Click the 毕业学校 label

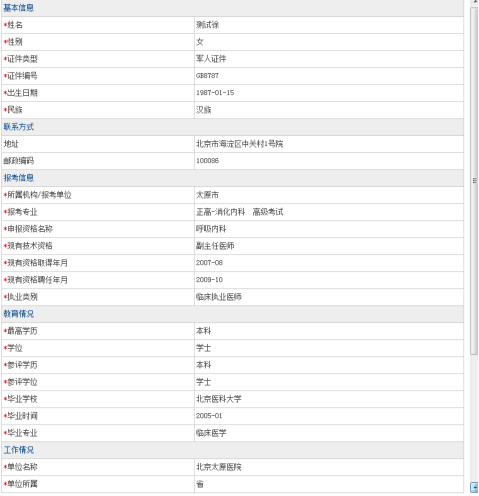pos(22,399)
